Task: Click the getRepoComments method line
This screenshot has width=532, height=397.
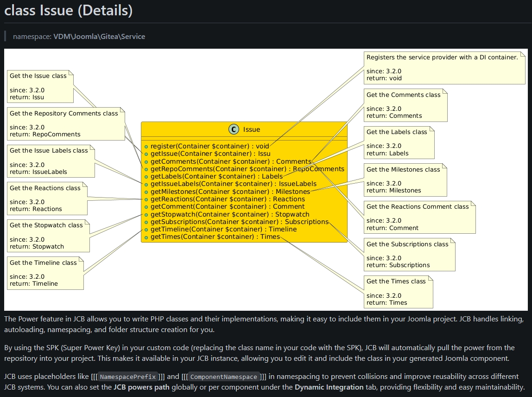Action: (247, 169)
